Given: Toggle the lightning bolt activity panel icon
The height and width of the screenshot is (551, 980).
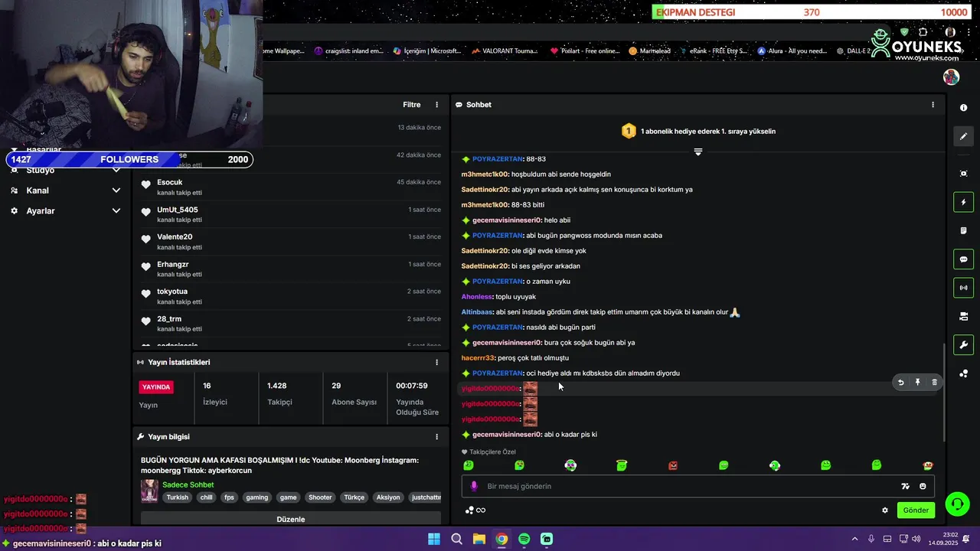Looking at the screenshot, I should coord(963,202).
